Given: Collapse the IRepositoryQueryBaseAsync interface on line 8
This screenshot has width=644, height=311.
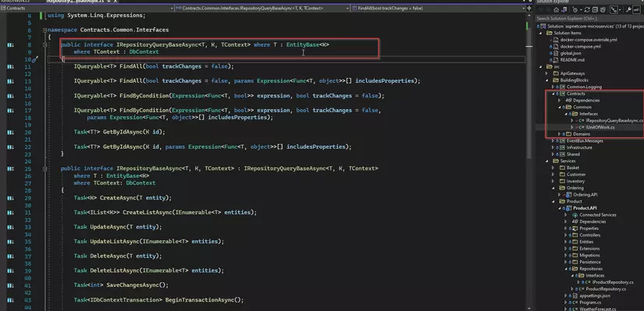Looking at the screenshot, I should [44, 44].
